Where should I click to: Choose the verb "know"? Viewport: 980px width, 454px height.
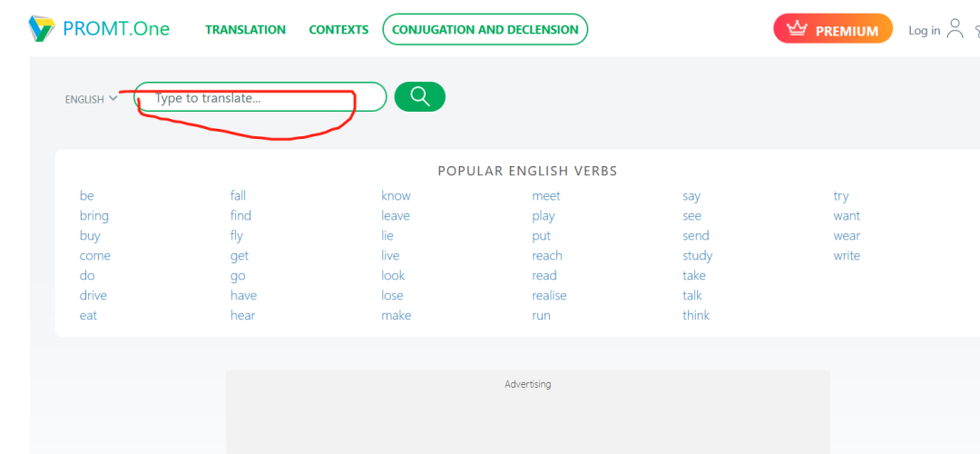(x=396, y=196)
